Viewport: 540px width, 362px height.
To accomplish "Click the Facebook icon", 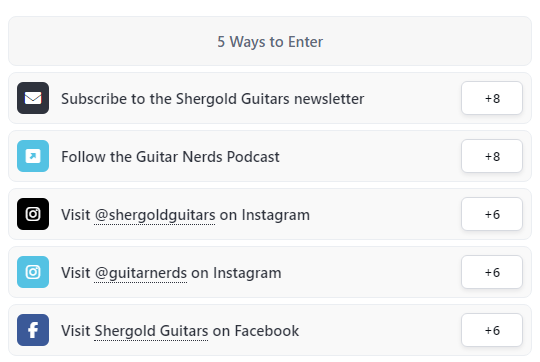I will coord(33,330).
